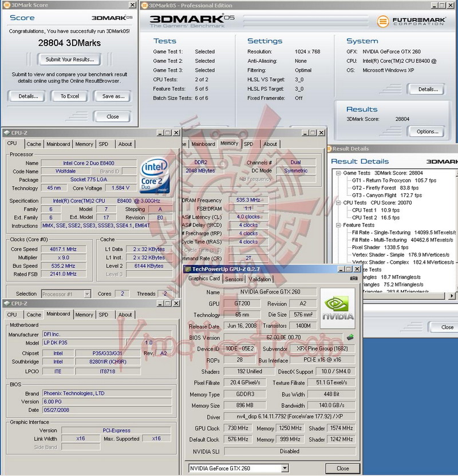Maximize the 3DMark05 Professional Edition window

(442, 5)
